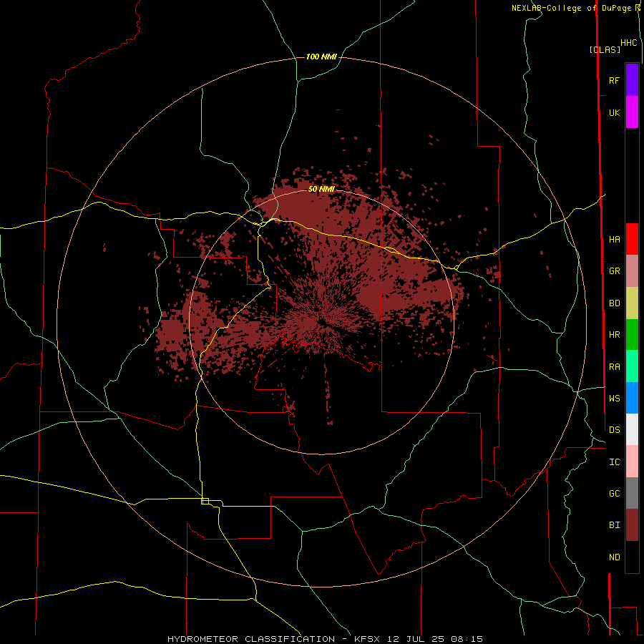Viewport: 644px width, 644px height.
Task: Click the HA legend label
Action: coord(614,239)
